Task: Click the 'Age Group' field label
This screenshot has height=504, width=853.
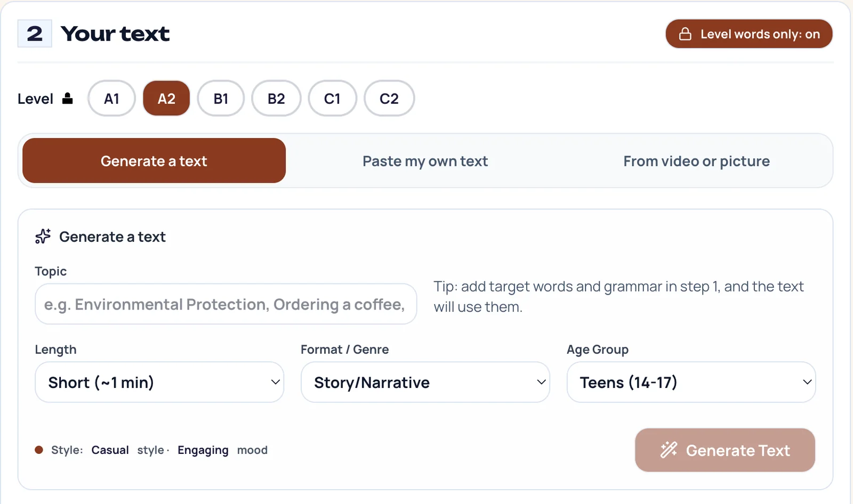Action: tap(598, 349)
